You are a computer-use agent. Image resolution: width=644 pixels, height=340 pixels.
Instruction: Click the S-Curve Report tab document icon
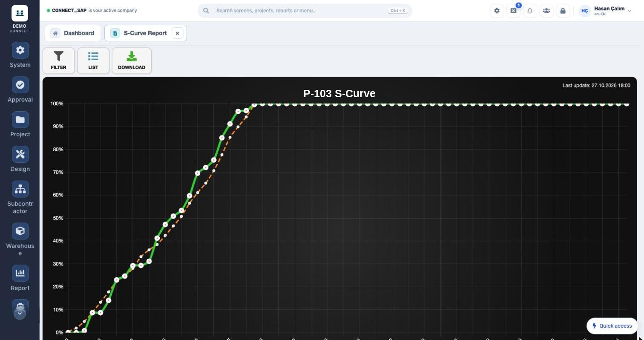115,33
